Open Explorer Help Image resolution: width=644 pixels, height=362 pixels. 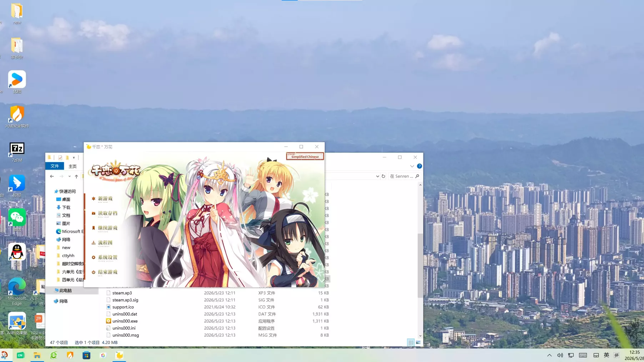pyautogui.click(x=419, y=166)
